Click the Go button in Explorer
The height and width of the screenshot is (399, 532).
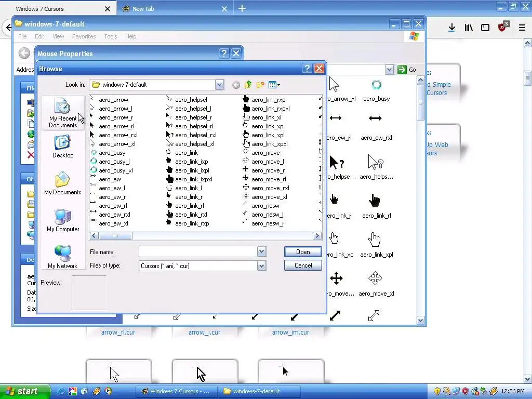(407, 70)
